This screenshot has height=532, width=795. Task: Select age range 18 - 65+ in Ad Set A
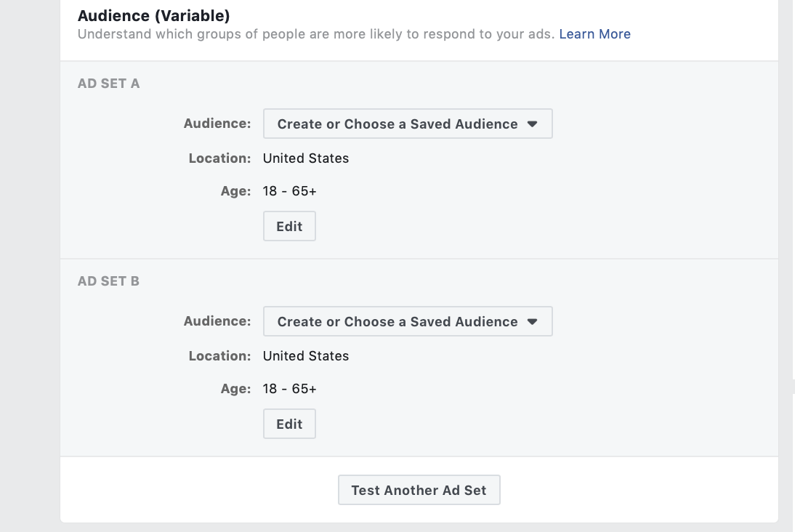click(289, 191)
